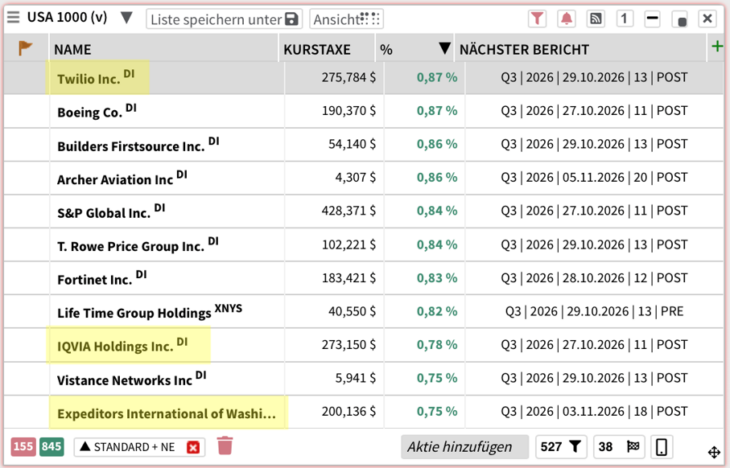730x468 pixels.
Task: Click the mobile phone icon
Action: [661, 447]
